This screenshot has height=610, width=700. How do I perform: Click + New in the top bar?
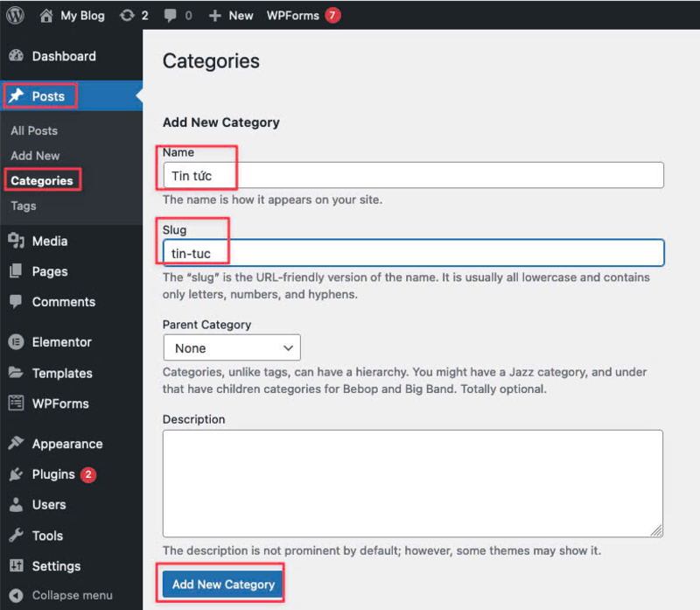(x=230, y=15)
